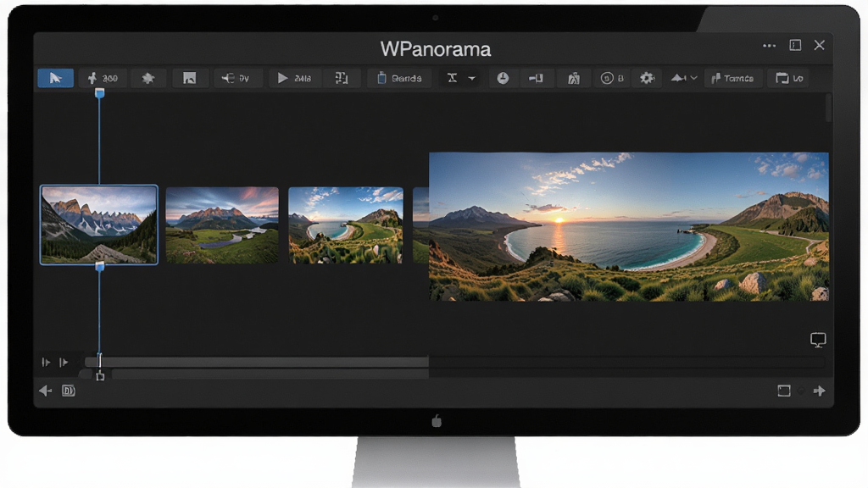Viewport: 868px width, 488px height.
Task: Click the blue marker handle below first thumbnail
Action: [100, 267]
